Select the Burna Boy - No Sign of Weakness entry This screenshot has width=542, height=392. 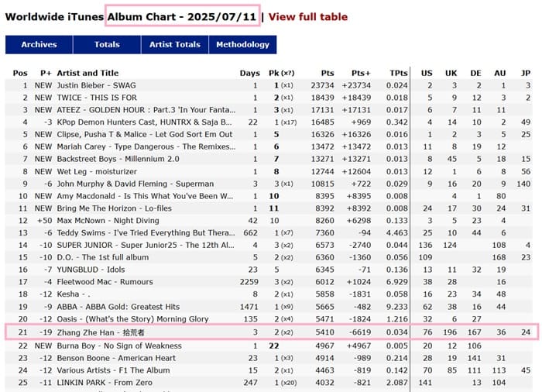click(119, 346)
